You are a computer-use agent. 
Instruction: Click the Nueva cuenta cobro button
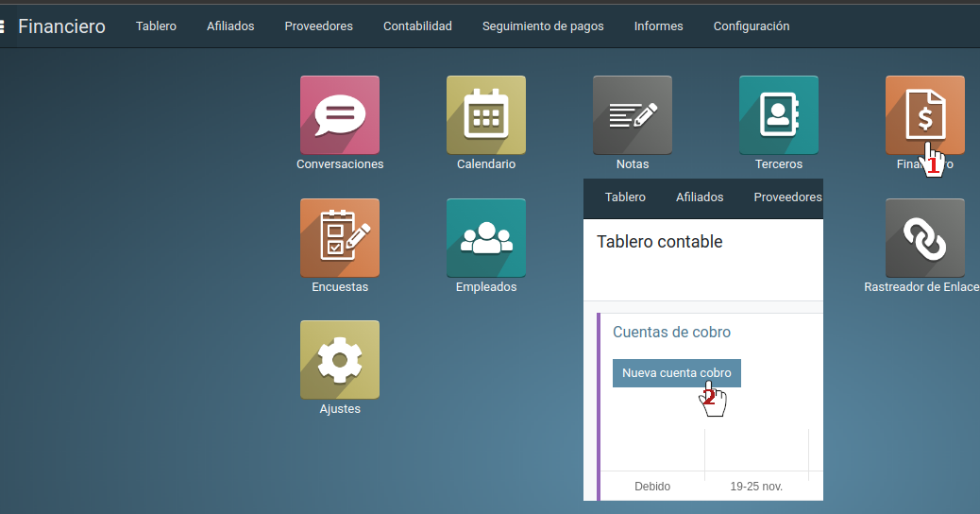coord(676,373)
